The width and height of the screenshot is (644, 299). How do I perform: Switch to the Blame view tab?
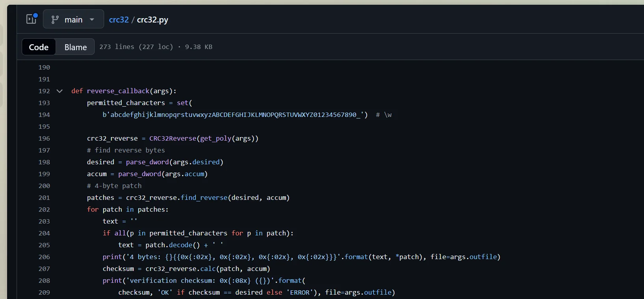pos(75,47)
